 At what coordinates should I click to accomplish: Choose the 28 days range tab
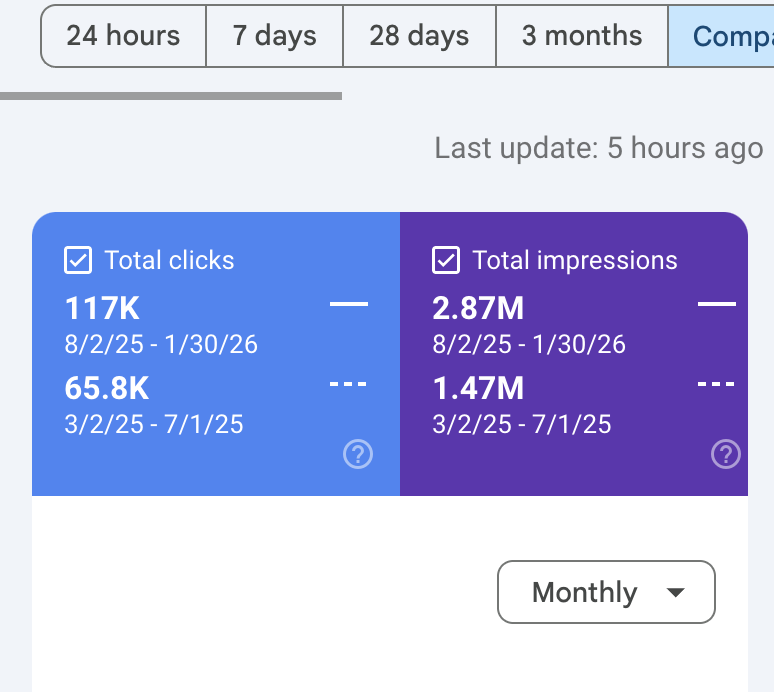418,36
